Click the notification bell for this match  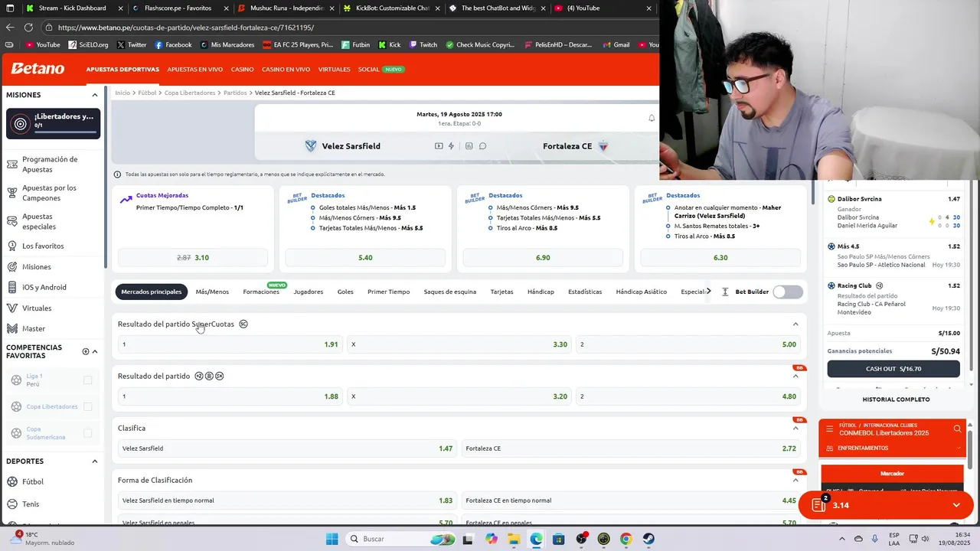click(652, 118)
